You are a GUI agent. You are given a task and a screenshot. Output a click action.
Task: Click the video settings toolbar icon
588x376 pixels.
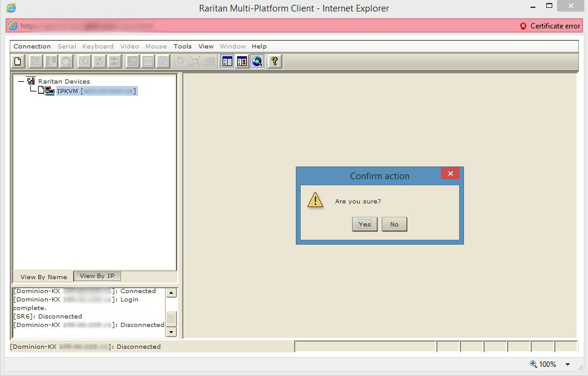pyautogui.click(x=51, y=61)
